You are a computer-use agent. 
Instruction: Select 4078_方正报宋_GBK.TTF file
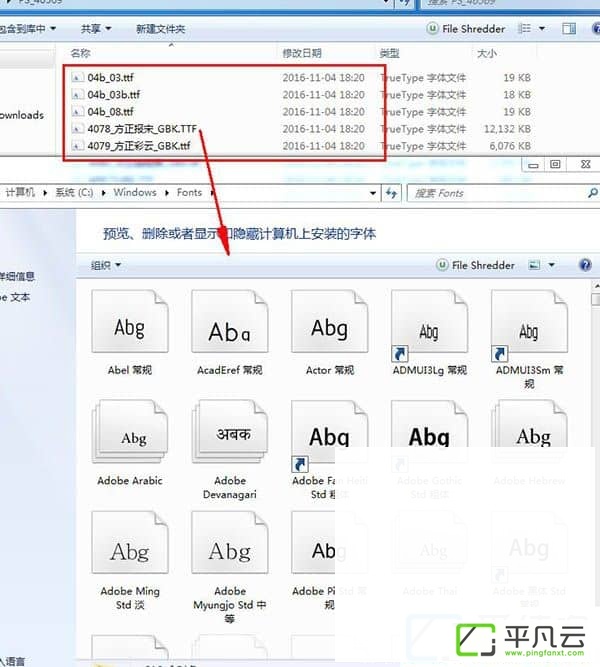pos(142,128)
